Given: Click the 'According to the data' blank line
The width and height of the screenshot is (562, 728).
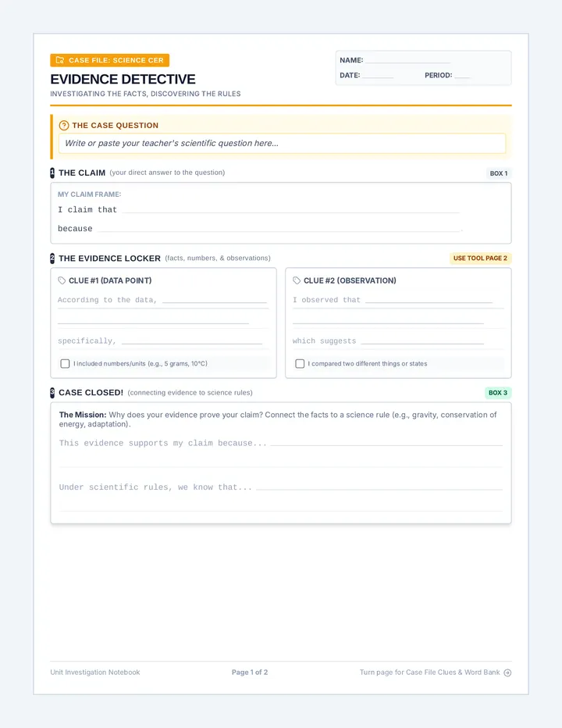Looking at the screenshot, I should (215, 301).
